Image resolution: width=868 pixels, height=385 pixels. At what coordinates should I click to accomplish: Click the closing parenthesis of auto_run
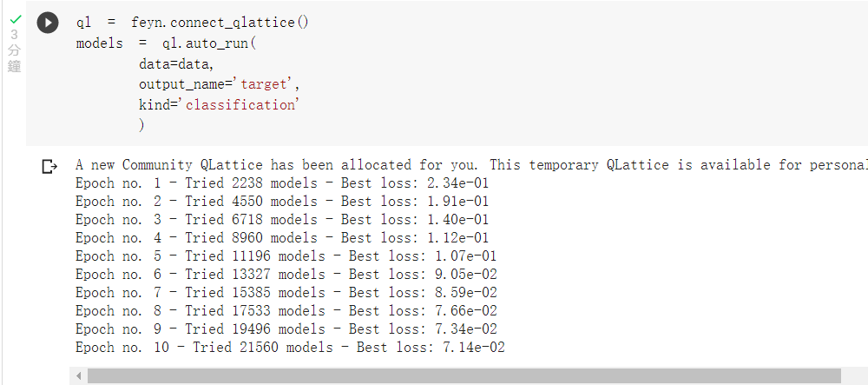click(141, 125)
